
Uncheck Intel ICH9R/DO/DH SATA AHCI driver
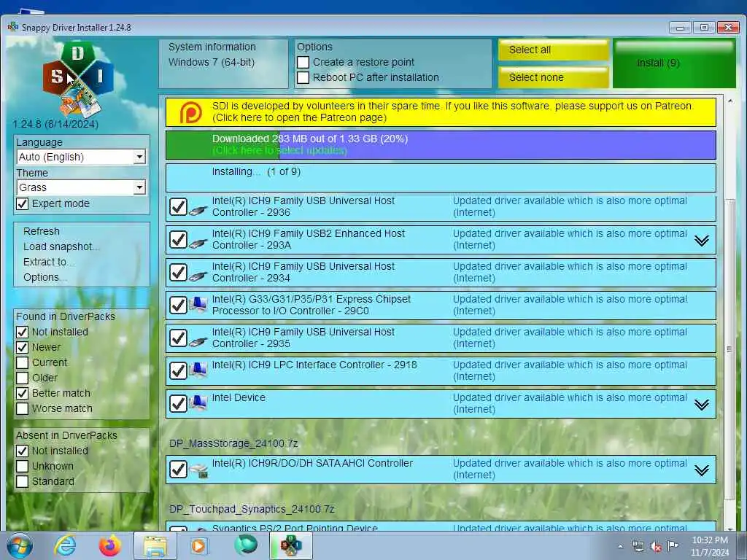tap(178, 470)
